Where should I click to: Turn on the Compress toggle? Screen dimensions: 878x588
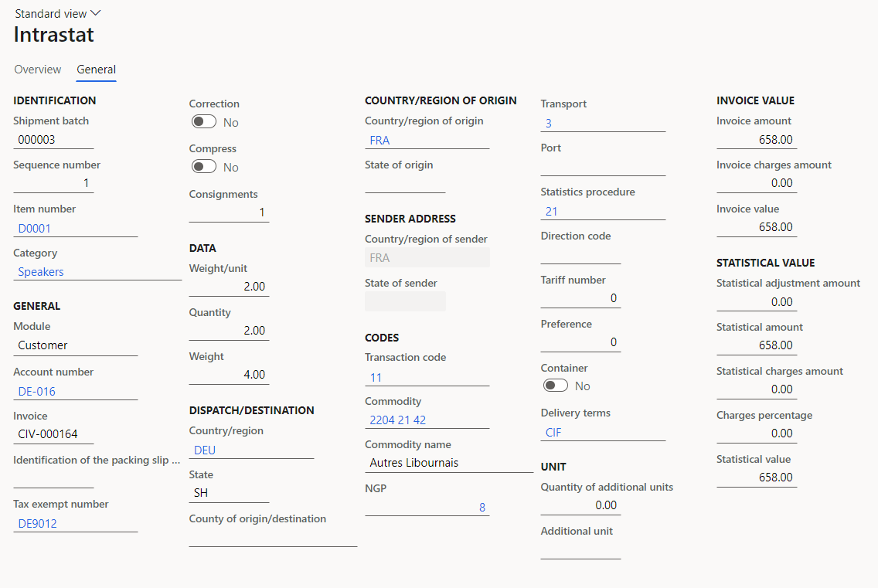(203, 166)
